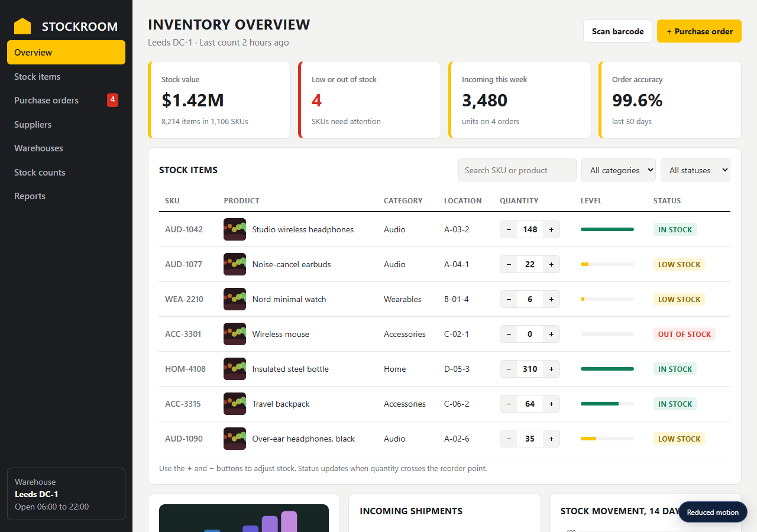Click the Search SKU or product field

517,170
